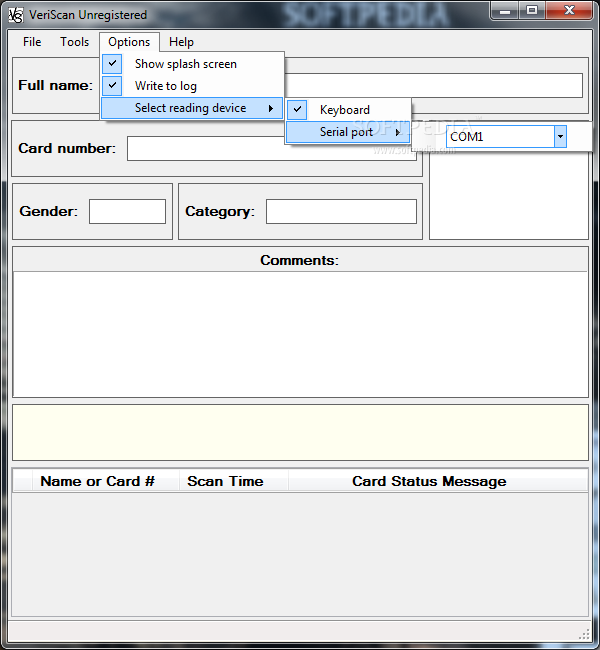Click the Card number input field
This screenshot has width=600, height=650.
click(x=272, y=148)
